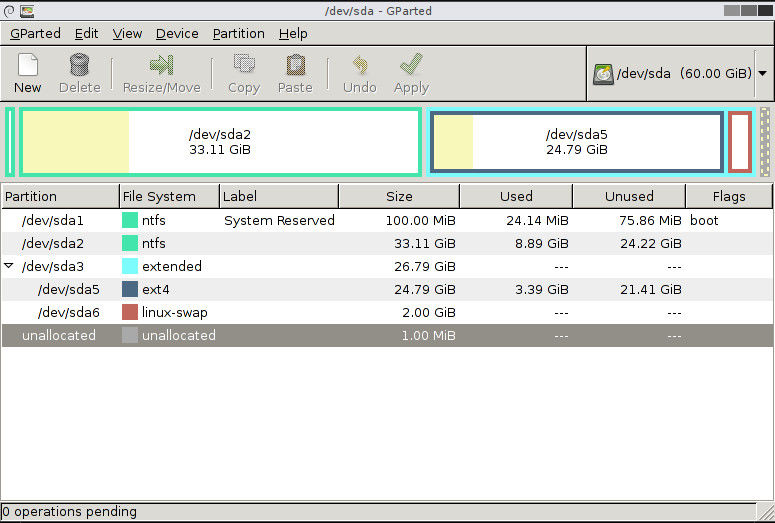Click the red linux-swap color swatch
Image resolution: width=775 pixels, height=523 pixels.
[129, 312]
